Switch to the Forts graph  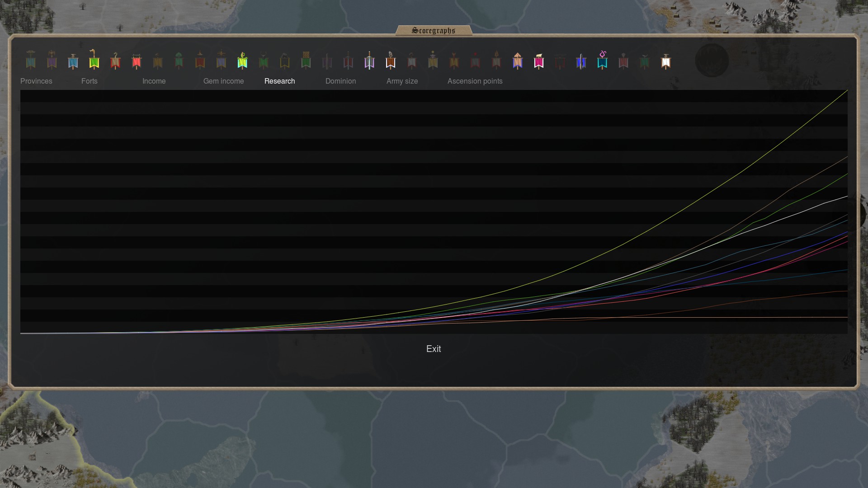(x=90, y=81)
